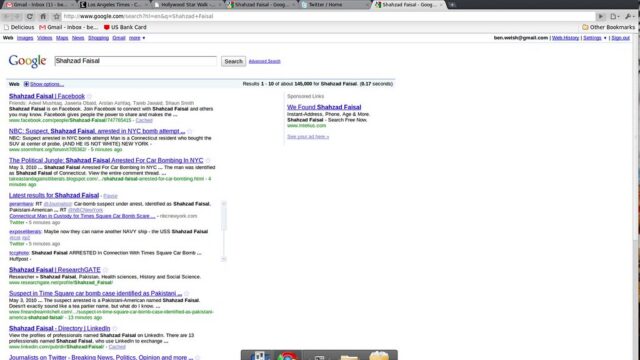The height and width of the screenshot is (360, 640).
Task: Star The Political Jungle result
Action: (208, 160)
